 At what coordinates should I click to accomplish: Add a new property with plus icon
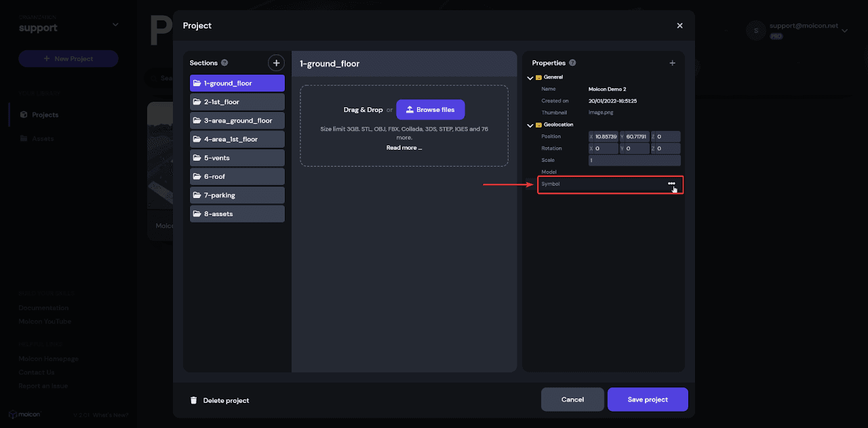[x=673, y=63]
